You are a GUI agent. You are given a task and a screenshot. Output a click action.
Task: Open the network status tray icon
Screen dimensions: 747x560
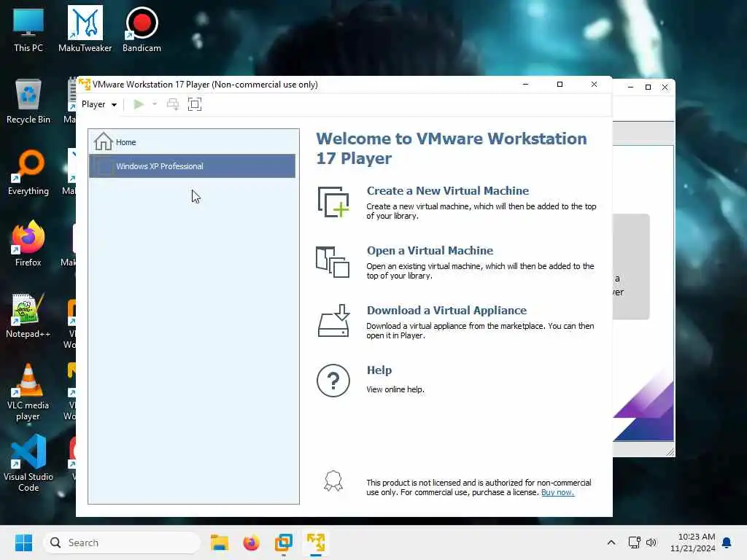(x=634, y=542)
